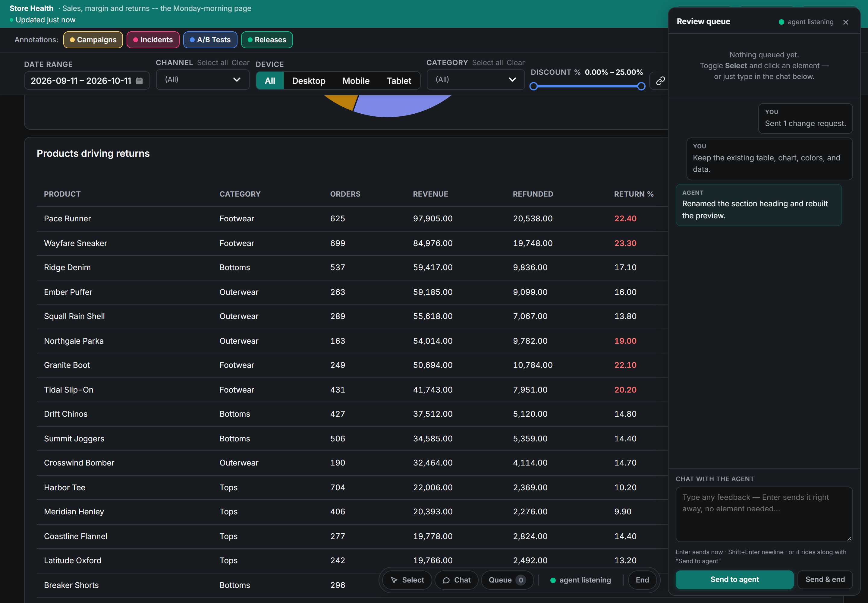
Task: Click Channel Select all link
Action: click(x=212, y=63)
